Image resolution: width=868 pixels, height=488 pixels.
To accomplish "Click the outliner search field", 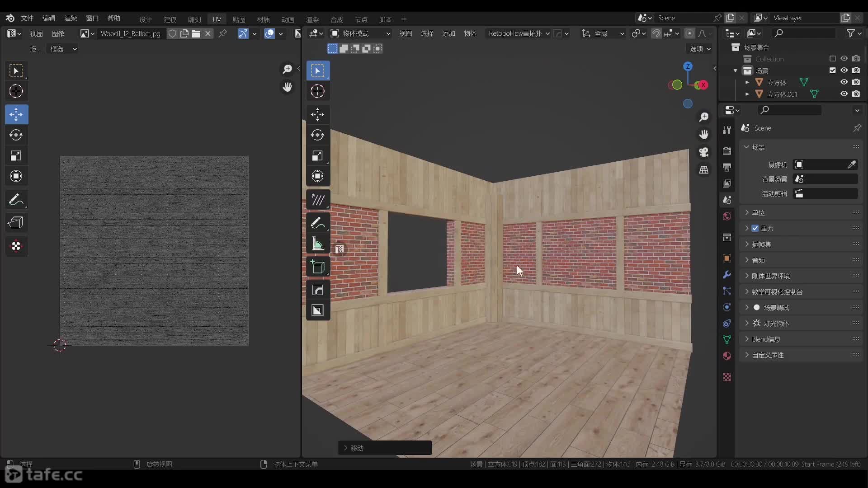I will (804, 33).
